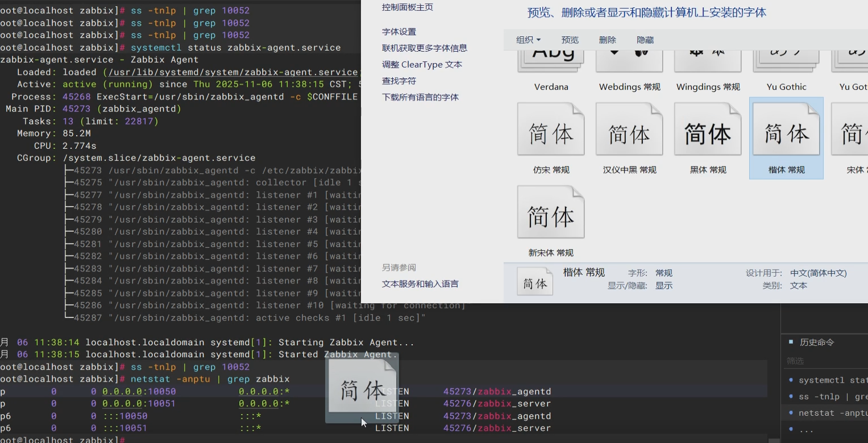Open 联机获取更多字体信息 link
The width and height of the screenshot is (868, 443).
(x=425, y=48)
